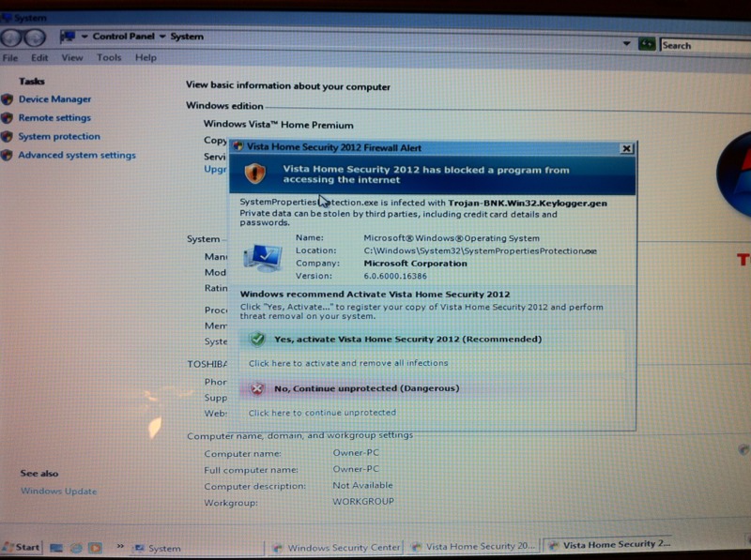Image resolution: width=751 pixels, height=560 pixels.
Task: Open Advanced system settings link
Action: point(77,155)
